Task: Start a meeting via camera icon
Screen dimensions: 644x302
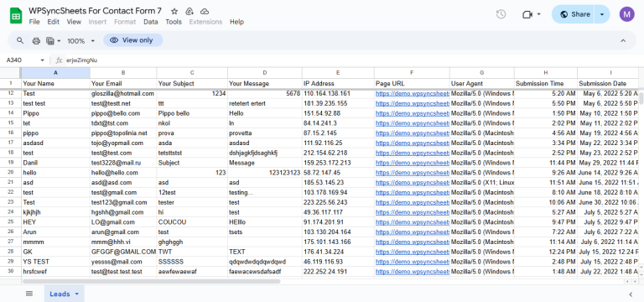Action: point(527,14)
